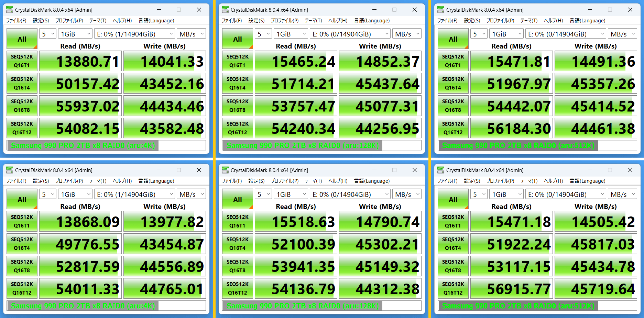644x318 pixels.
Task: Open 設定(S) menu in window showing 13880.71
Action: pyautogui.click(x=41, y=21)
